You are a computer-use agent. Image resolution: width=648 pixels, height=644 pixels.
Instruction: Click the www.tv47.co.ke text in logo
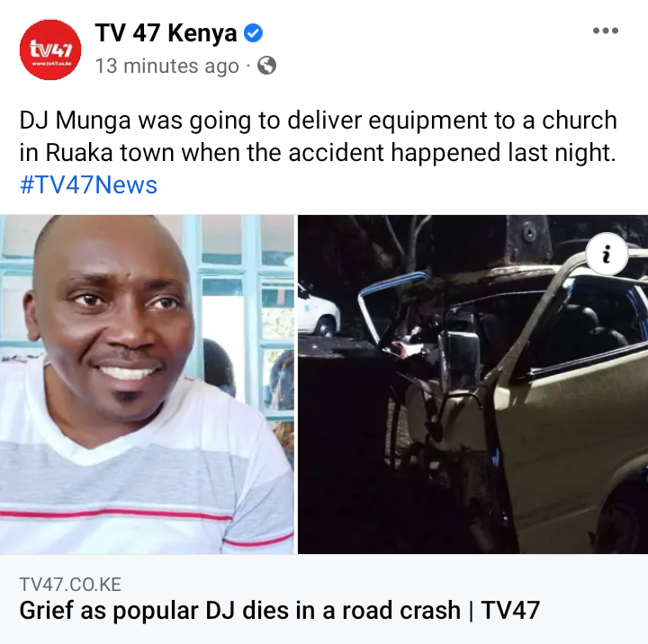(x=50, y=64)
